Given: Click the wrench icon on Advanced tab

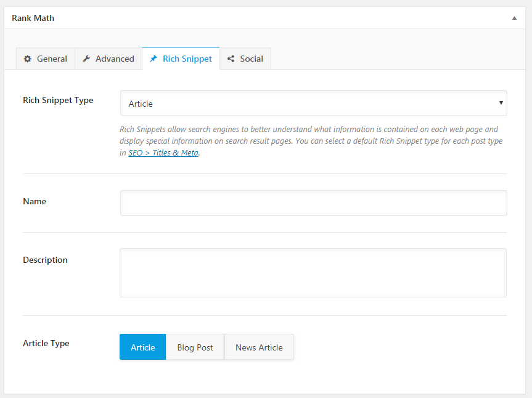Looking at the screenshot, I should [86, 59].
